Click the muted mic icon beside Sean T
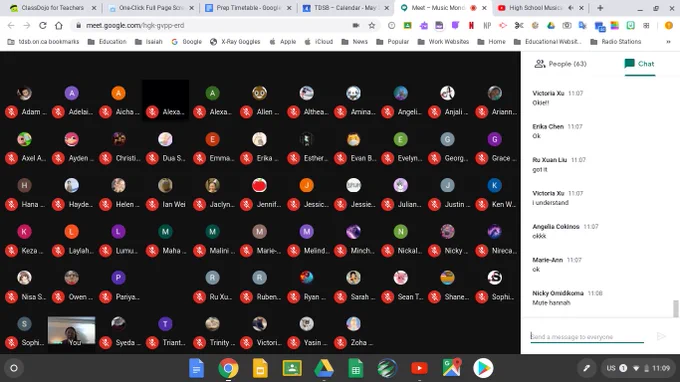Image resolution: width=680 pixels, height=382 pixels. tap(387, 297)
